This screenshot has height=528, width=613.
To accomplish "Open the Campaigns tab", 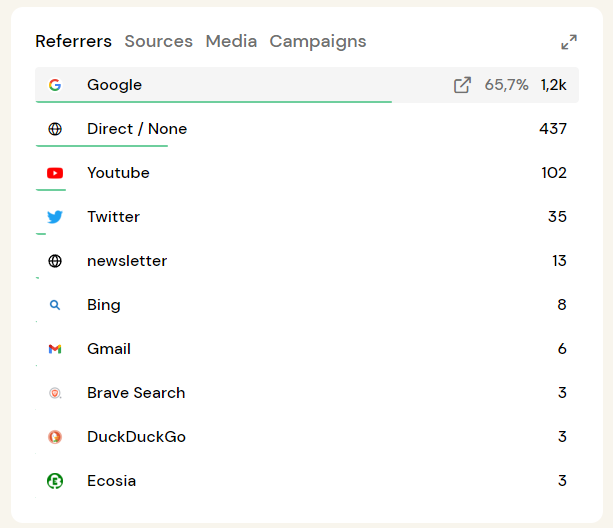I will [317, 41].
